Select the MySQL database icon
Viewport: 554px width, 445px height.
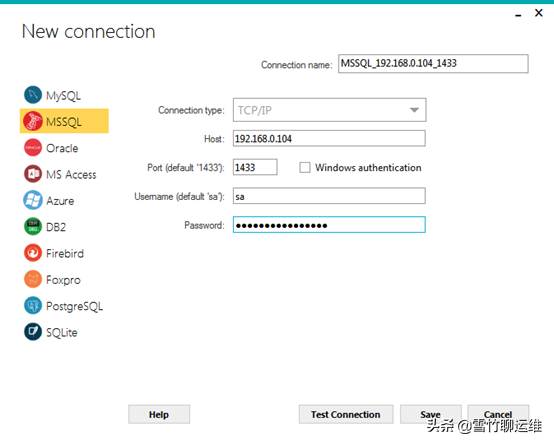pos(33,95)
